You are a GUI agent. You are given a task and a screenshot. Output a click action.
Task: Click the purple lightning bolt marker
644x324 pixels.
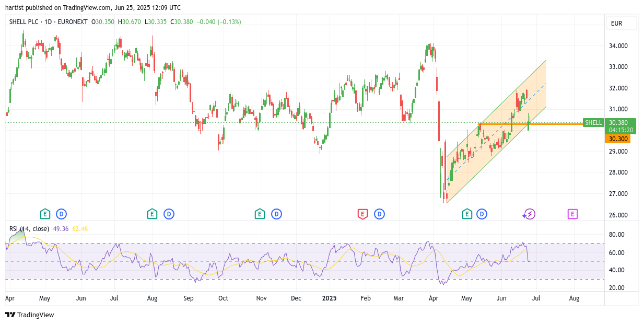[x=530, y=214]
